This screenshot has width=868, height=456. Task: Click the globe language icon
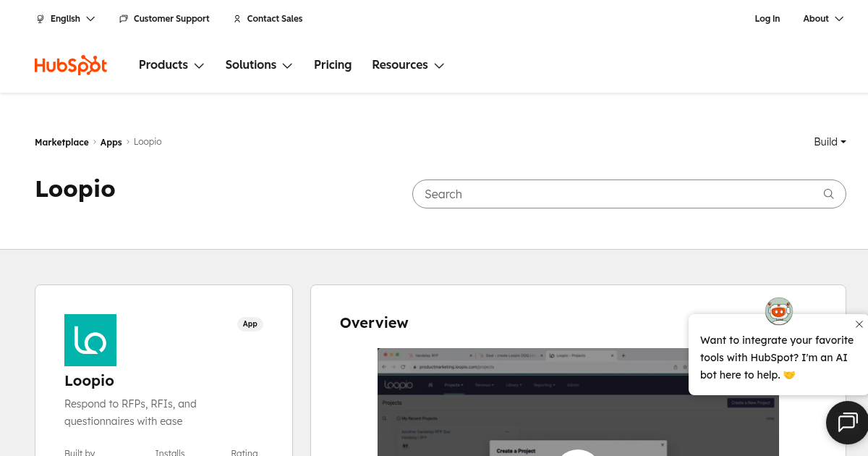tap(41, 19)
